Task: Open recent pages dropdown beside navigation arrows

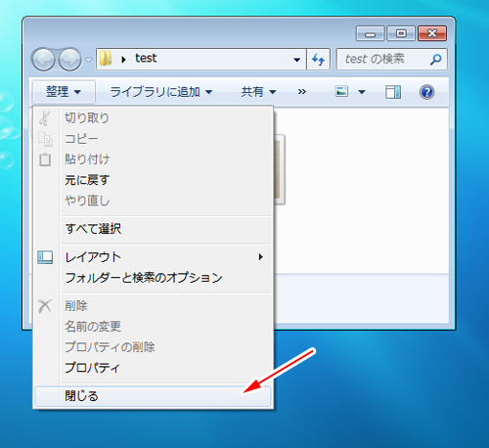Action: (x=89, y=60)
